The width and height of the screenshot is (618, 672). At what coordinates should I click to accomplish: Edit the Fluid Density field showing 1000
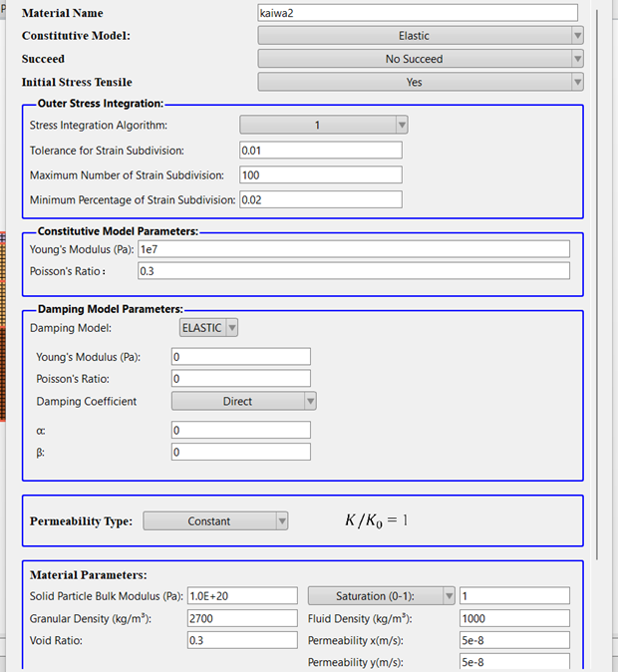[x=514, y=618]
